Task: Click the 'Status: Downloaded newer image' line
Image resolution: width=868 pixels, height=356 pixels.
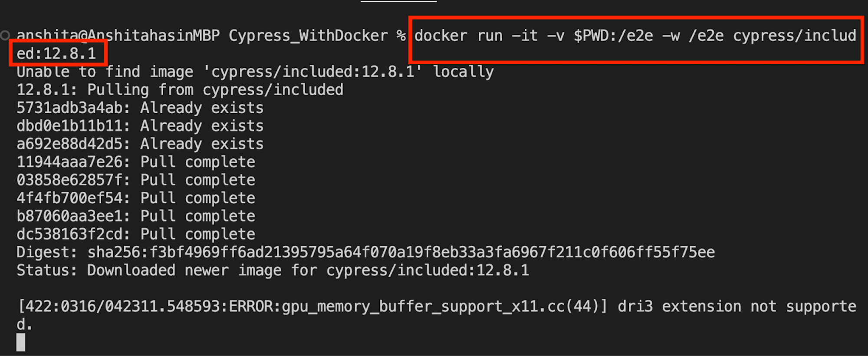Action: click(x=273, y=270)
